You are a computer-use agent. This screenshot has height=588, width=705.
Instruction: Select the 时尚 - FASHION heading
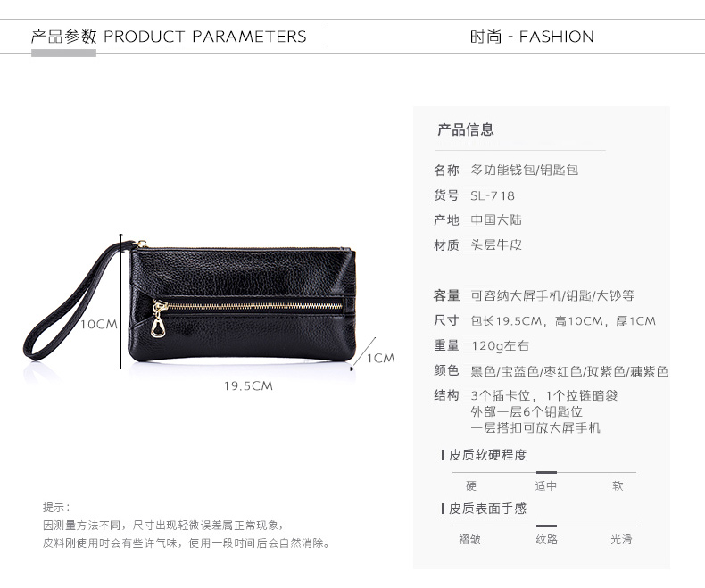pyautogui.click(x=532, y=37)
